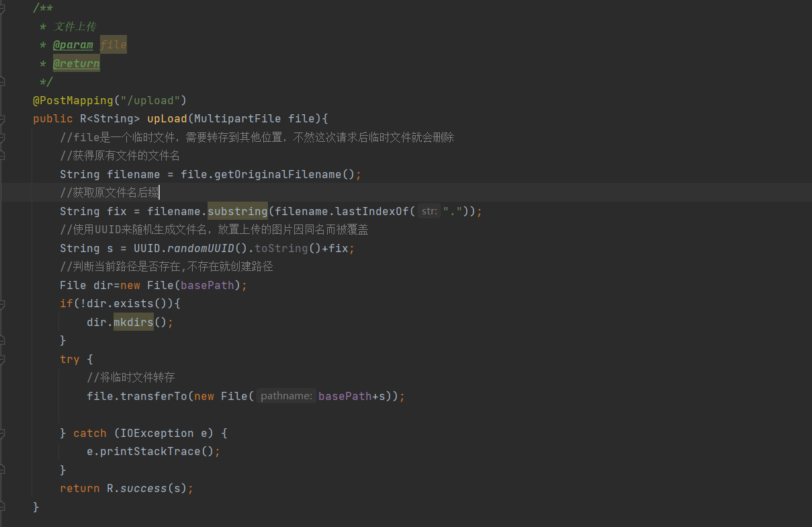Click the R<String> return type

[110, 119]
